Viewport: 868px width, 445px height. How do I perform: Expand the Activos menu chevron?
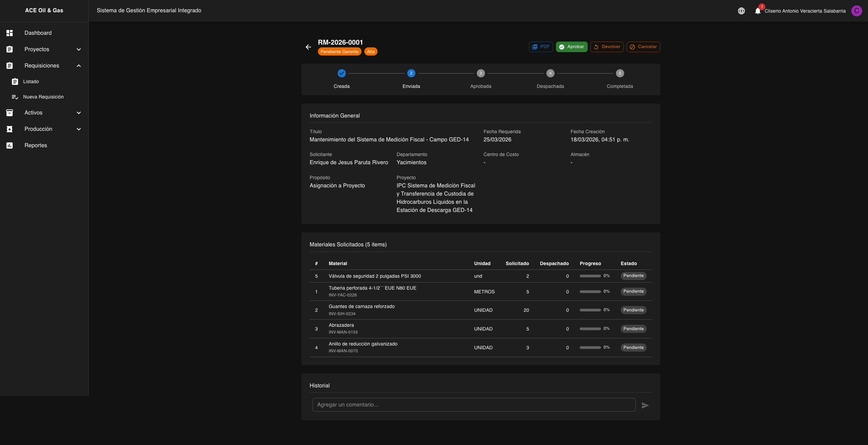click(79, 113)
